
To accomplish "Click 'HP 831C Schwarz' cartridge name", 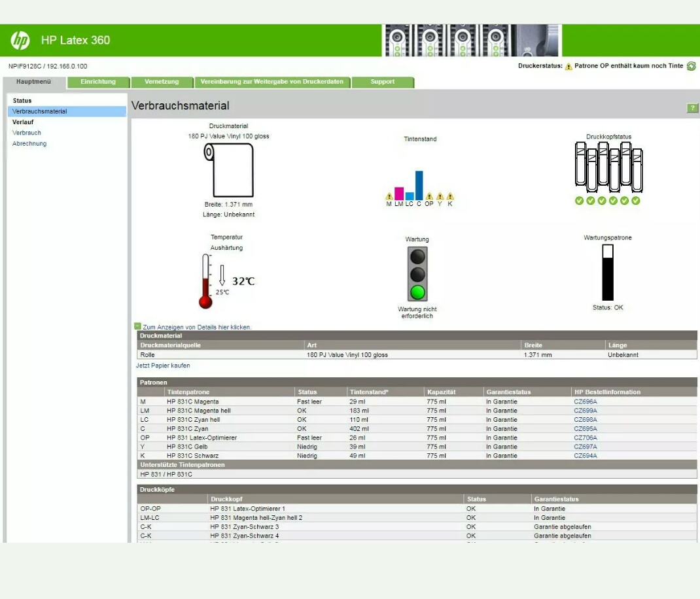I will 193,456.
